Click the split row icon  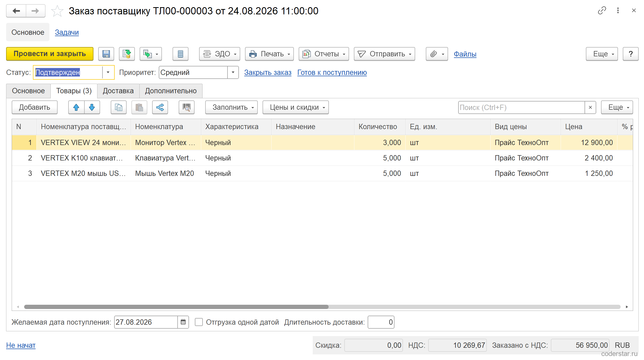[160, 107]
